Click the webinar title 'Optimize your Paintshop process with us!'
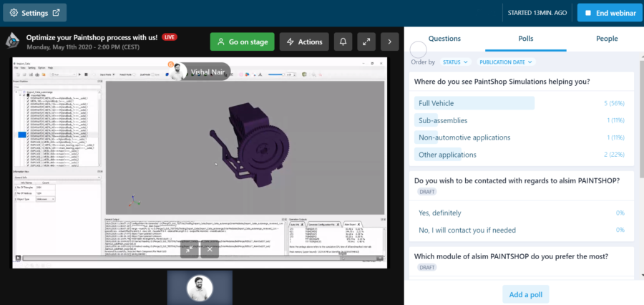The image size is (644, 305). (92, 37)
